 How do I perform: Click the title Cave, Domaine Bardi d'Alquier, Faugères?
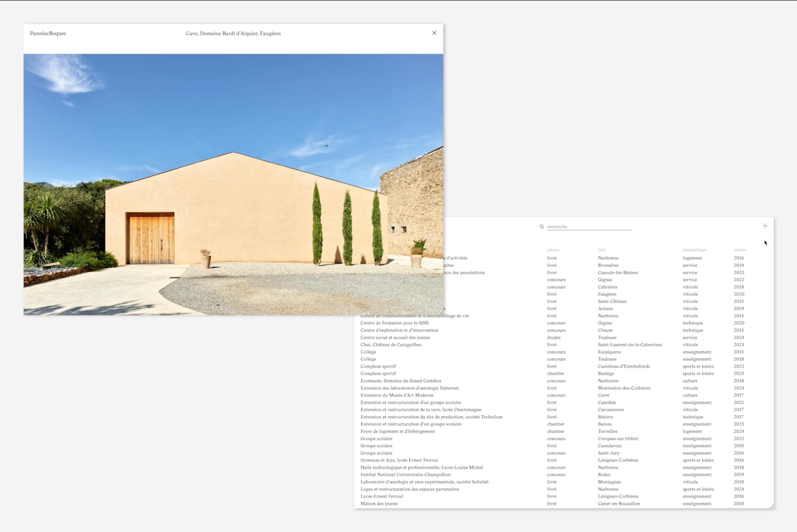click(x=233, y=33)
